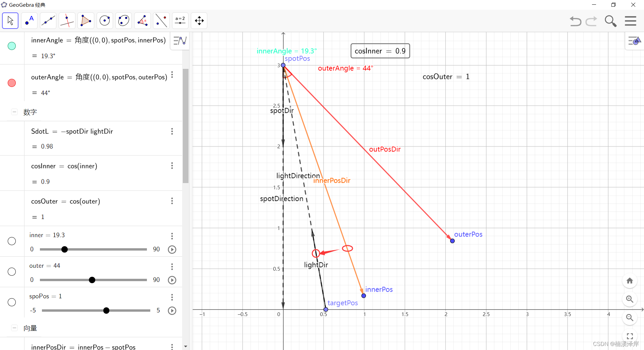Click the outerAngle = 44° graph label
Image resolution: width=644 pixels, height=350 pixels.
345,68
